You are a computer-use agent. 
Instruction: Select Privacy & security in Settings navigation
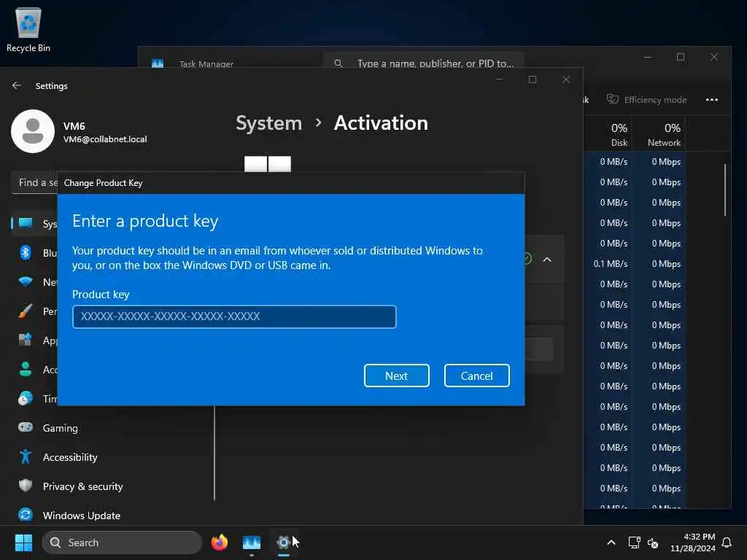pyautogui.click(x=83, y=486)
